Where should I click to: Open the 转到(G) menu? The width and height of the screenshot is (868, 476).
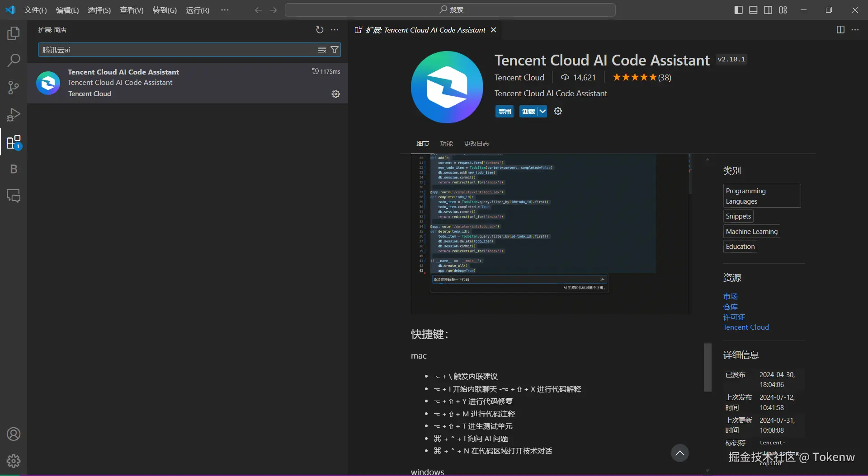165,10
